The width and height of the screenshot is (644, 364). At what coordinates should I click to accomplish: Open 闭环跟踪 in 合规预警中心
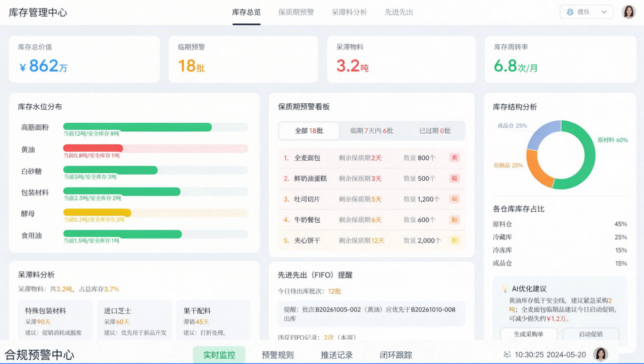pyautogui.click(x=396, y=355)
